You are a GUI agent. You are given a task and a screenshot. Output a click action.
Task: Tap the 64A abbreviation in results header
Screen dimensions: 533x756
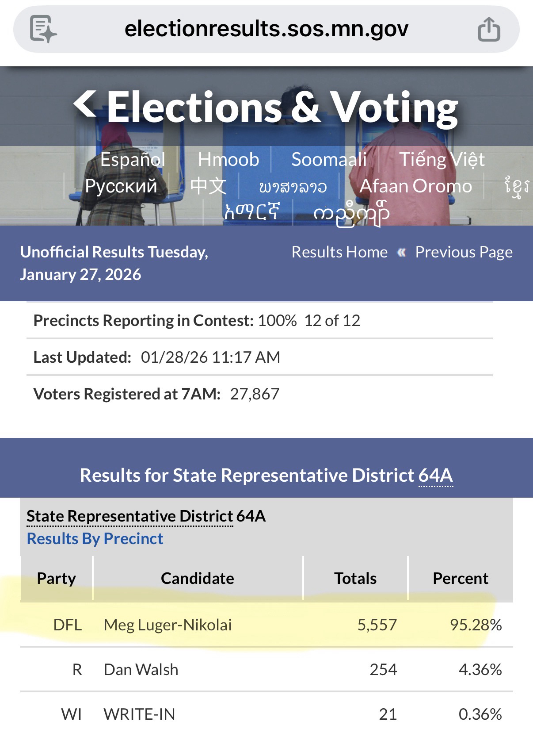(435, 476)
